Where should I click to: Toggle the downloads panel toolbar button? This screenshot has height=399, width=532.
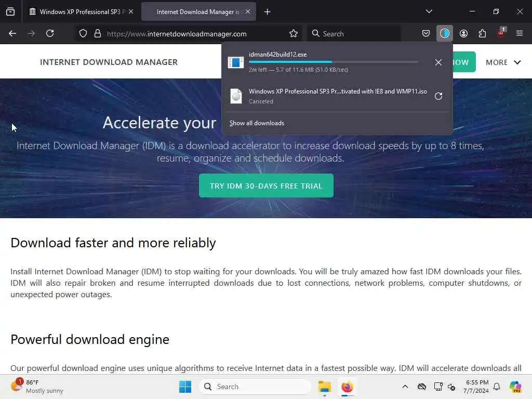pos(445,34)
